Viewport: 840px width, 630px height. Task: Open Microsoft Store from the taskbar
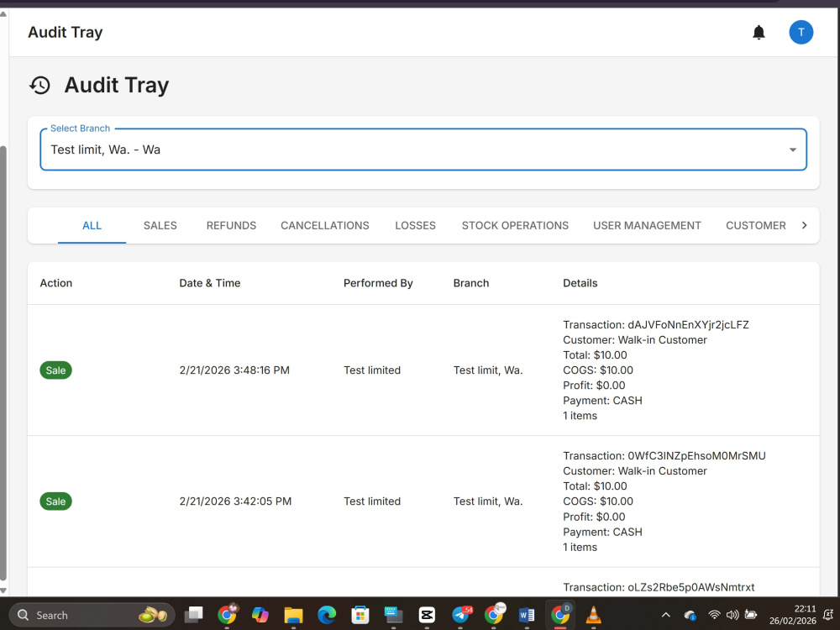(x=360, y=615)
